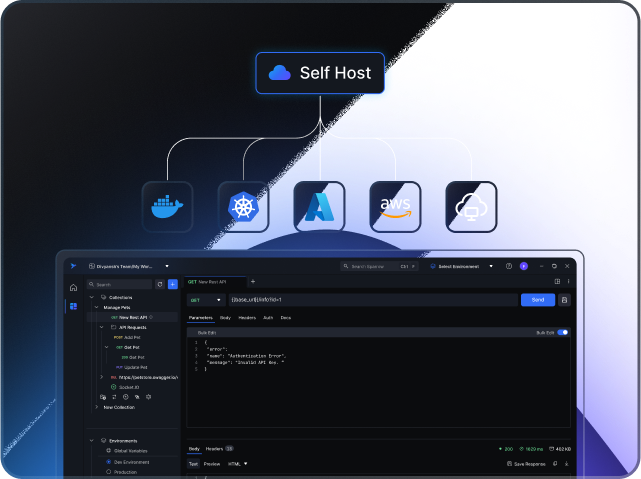Open the workspace collections sidebar icon
Viewport: 641px width, 479px height.
point(74,306)
